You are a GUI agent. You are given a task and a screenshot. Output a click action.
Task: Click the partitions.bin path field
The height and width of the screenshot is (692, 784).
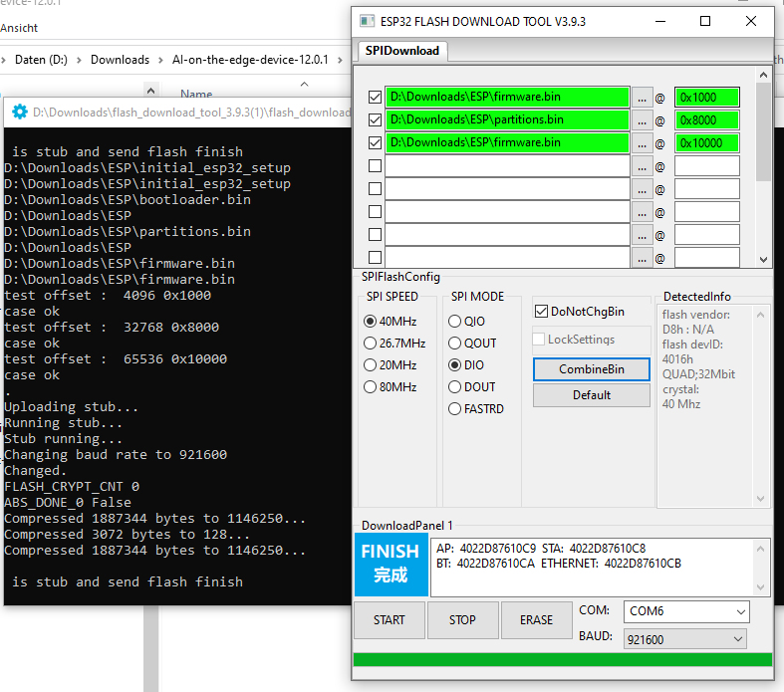(507, 119)
